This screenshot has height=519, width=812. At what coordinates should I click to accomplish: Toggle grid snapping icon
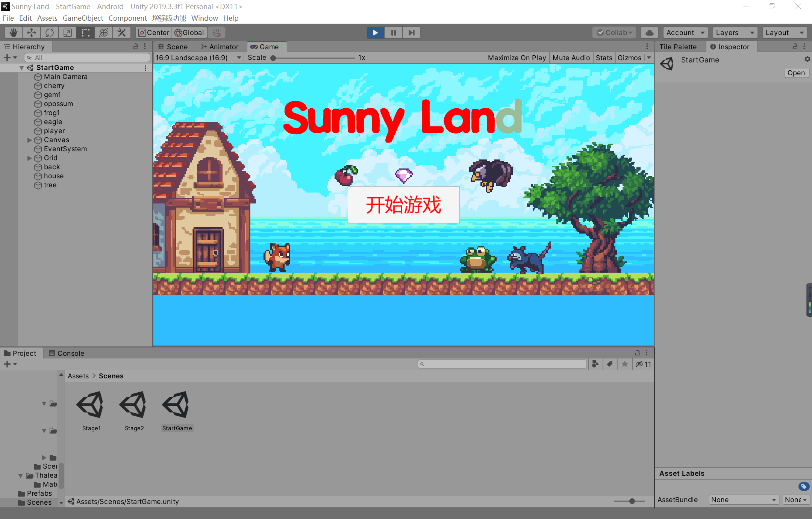click(x=217, y=33)
